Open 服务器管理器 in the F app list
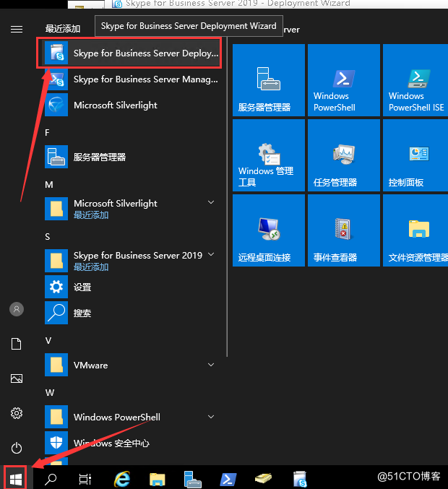448x489 pixels. tap(132, 157)
